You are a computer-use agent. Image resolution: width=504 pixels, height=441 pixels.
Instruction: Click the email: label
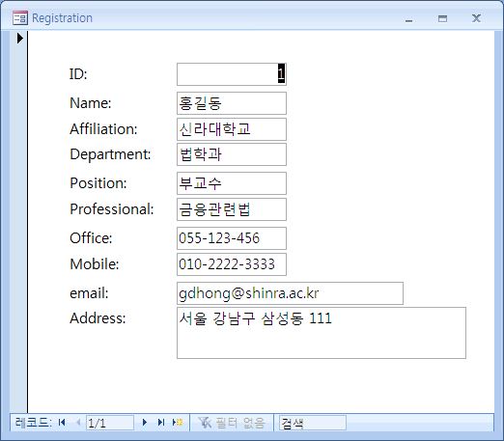[89, 293]
